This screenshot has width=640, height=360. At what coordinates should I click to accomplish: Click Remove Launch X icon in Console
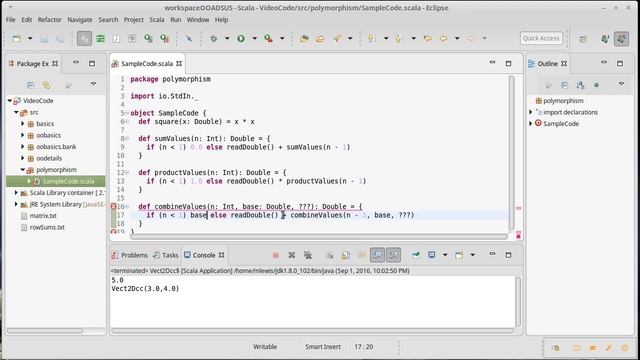tap(291, 255)
